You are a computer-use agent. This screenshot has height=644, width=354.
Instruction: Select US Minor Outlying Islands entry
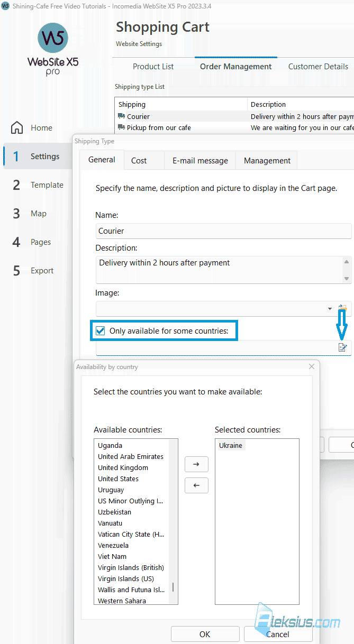pyautogui.click(x=131, y=501)
